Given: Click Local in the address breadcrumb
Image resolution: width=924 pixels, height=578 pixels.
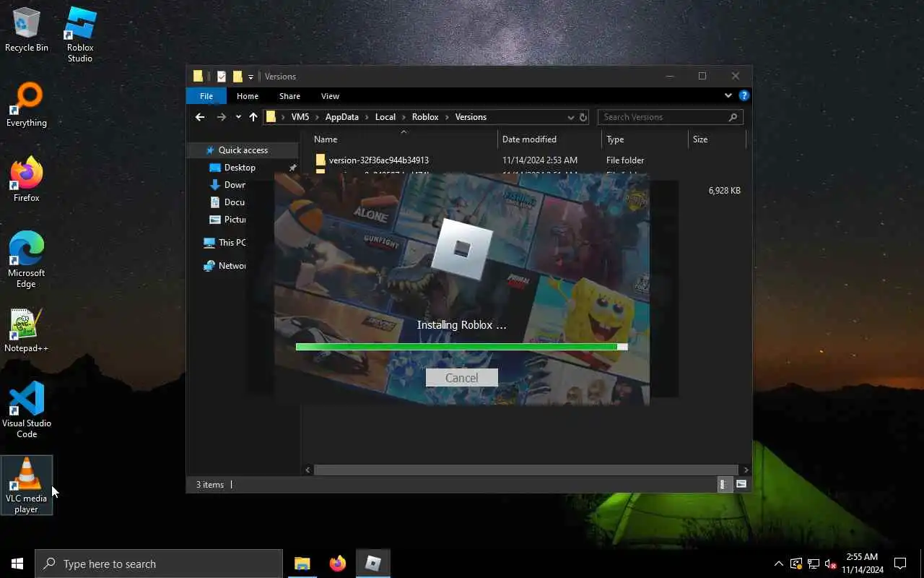Looking at the screenshot, I should pyautogui.click(x=385, y=117).
